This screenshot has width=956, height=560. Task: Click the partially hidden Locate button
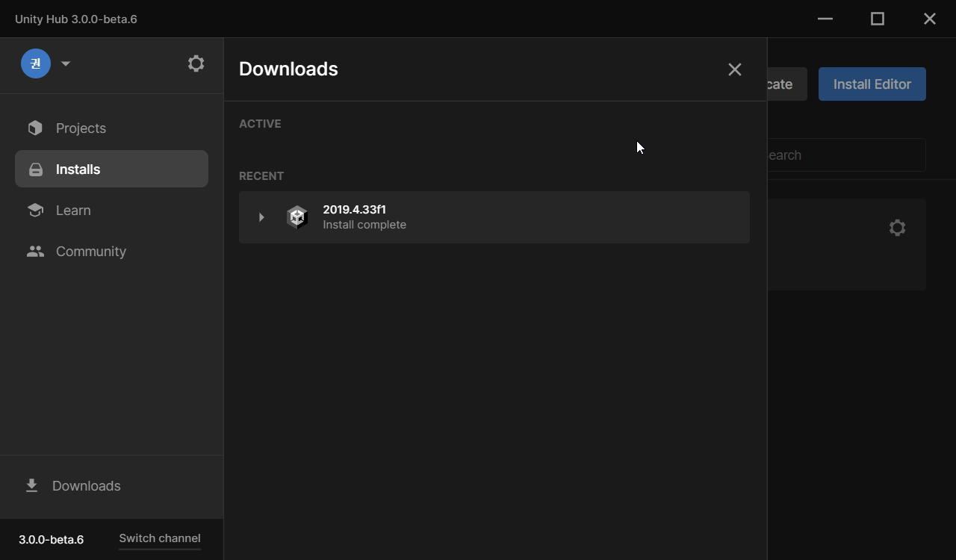tap(787, 84)
